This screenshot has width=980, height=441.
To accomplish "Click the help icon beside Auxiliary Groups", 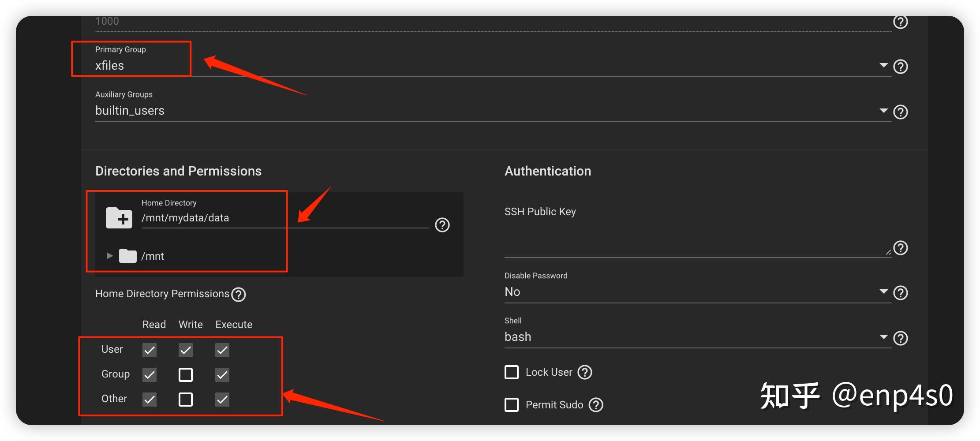I will point(900,112).
